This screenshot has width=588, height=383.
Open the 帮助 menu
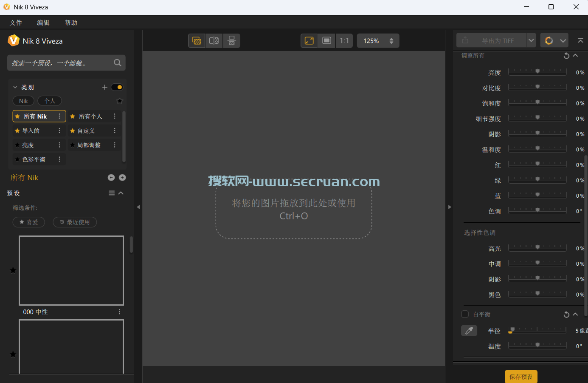click(71, 23)
